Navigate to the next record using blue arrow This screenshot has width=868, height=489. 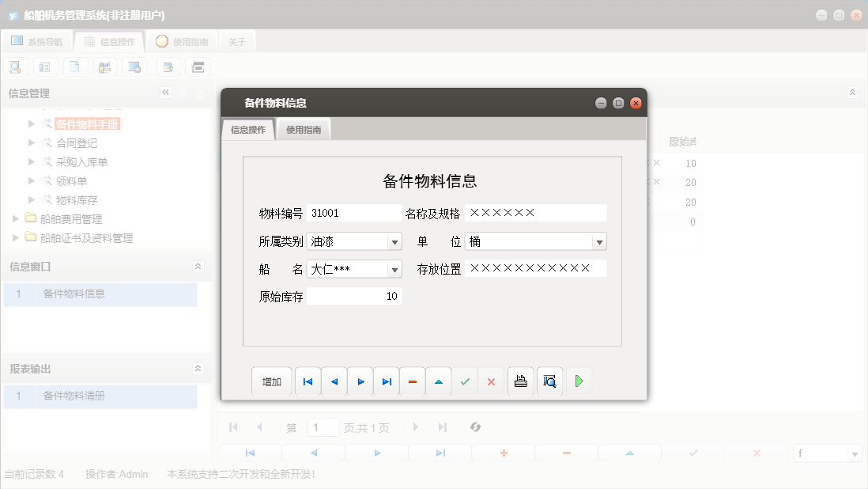click(360, 381)
